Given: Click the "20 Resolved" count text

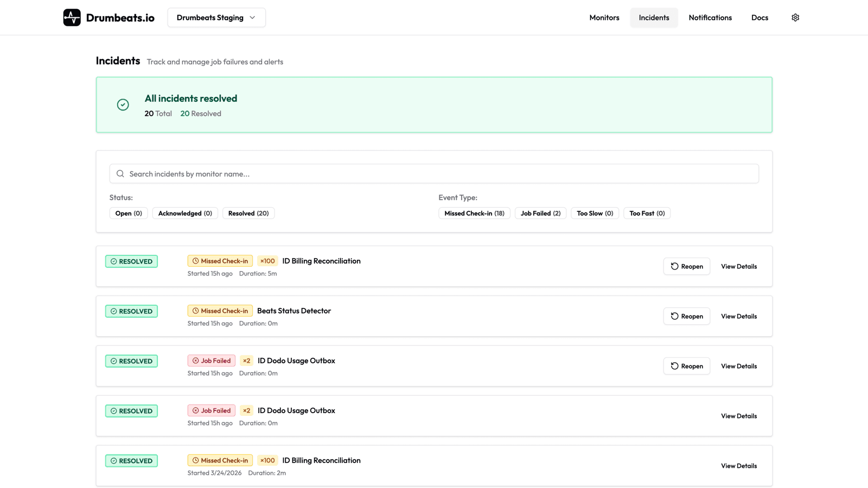Looking at the screenshot, I should [201, 113].
